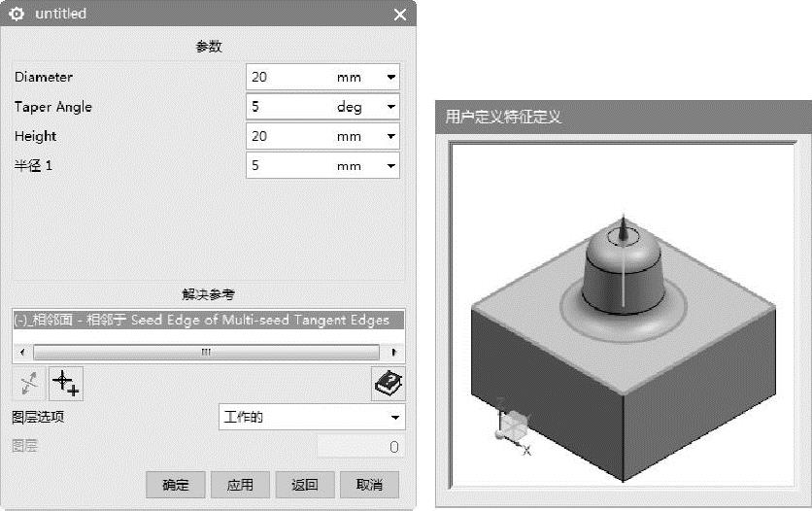This screenshot has width=812, height=511.
Task: Click the 返回 button
Action: click(x=305, y=485)
